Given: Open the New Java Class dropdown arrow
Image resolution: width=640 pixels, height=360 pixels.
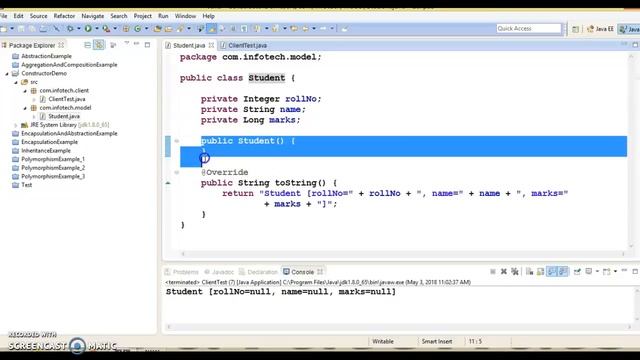Looking at the screenshot, I should [x=146, y=29].
